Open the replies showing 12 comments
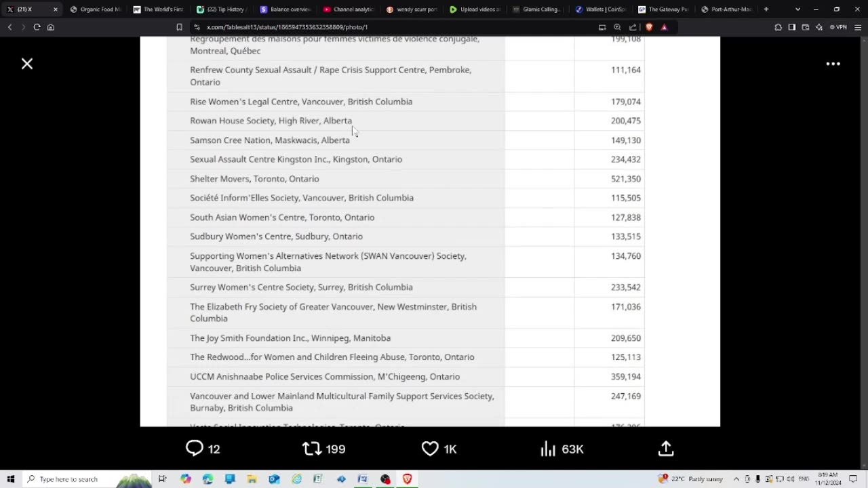868x488 pixels. [x=203, y=449]
